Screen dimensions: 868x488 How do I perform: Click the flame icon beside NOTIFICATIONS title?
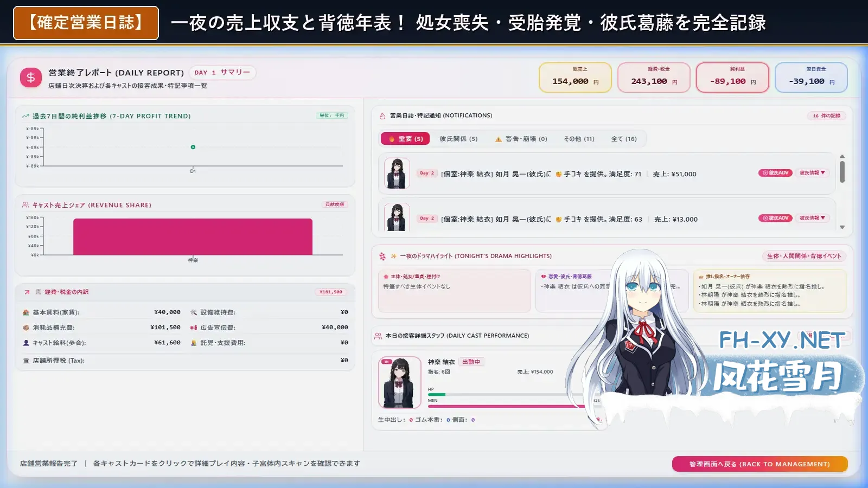(x=382, y=115)
